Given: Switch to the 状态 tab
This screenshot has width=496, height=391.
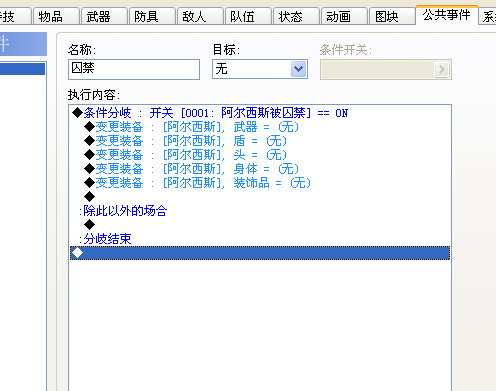Looking at the screenshot, I should click(296, 16).
